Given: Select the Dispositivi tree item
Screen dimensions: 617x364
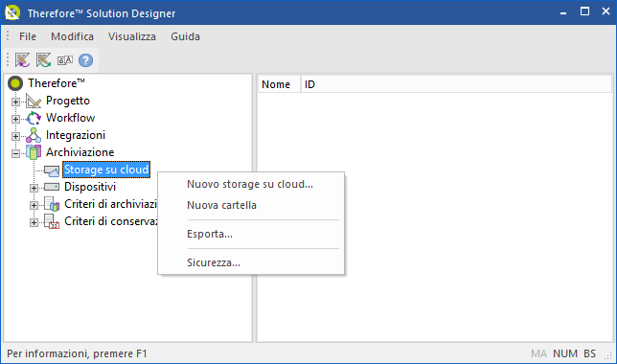Looking at the screenshot, I should [90, 187].
